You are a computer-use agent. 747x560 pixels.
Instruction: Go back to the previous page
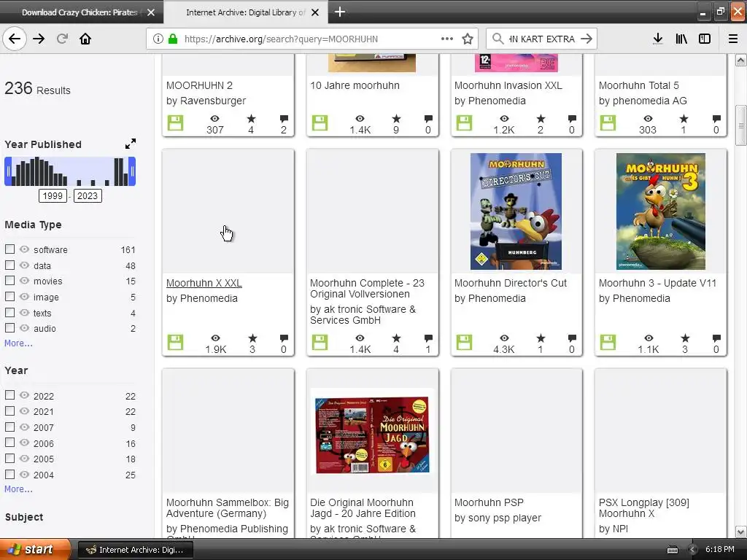(x=15, y=39)
